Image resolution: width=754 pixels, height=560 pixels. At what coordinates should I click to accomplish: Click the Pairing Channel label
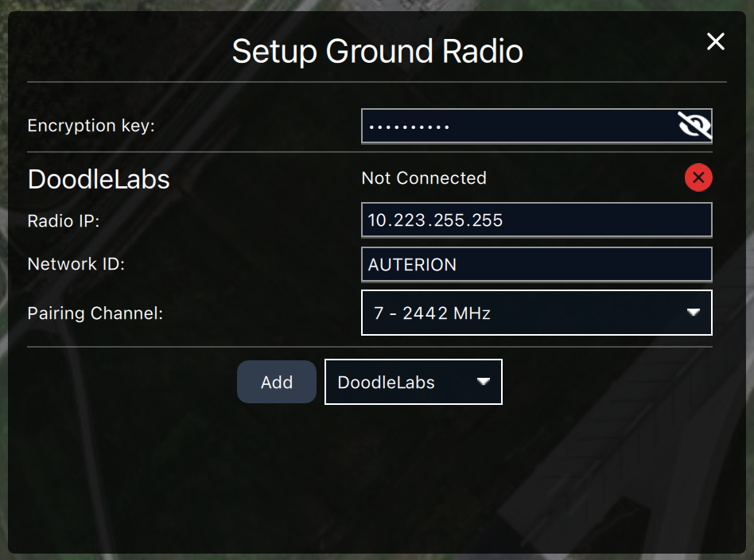[95, 313]
